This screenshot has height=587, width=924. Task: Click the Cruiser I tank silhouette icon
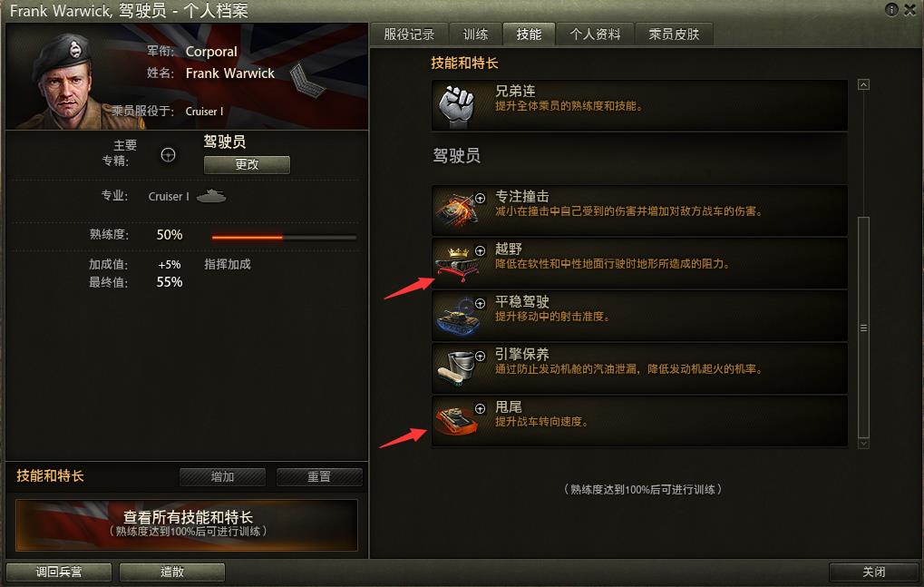[x=211, y=196]
